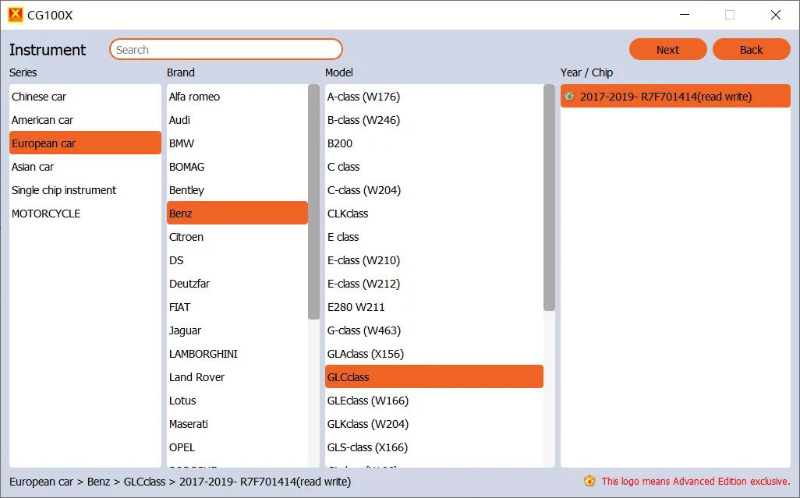800x498 pixels.
Task: Pick BMW in the Brand list
Action: (182, 144)
